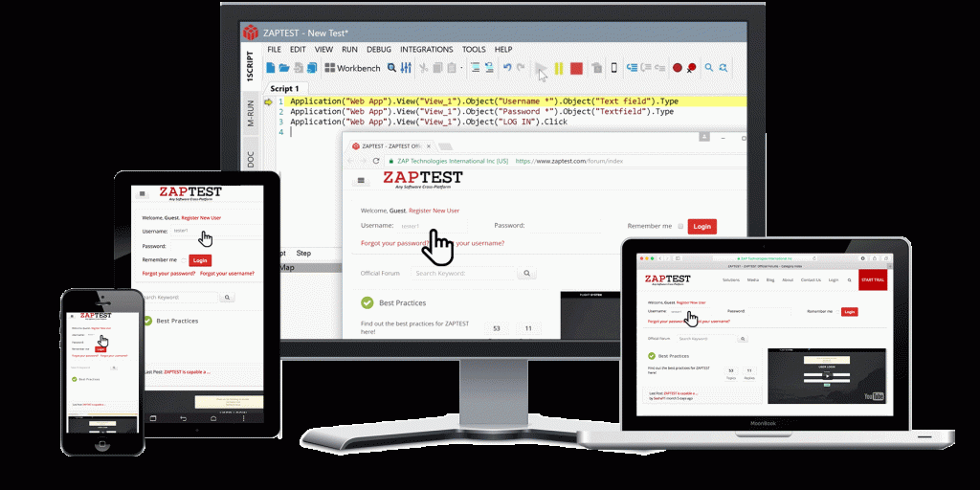Click the yellow Pause button

pyautogui.click(x=559, y=68)
